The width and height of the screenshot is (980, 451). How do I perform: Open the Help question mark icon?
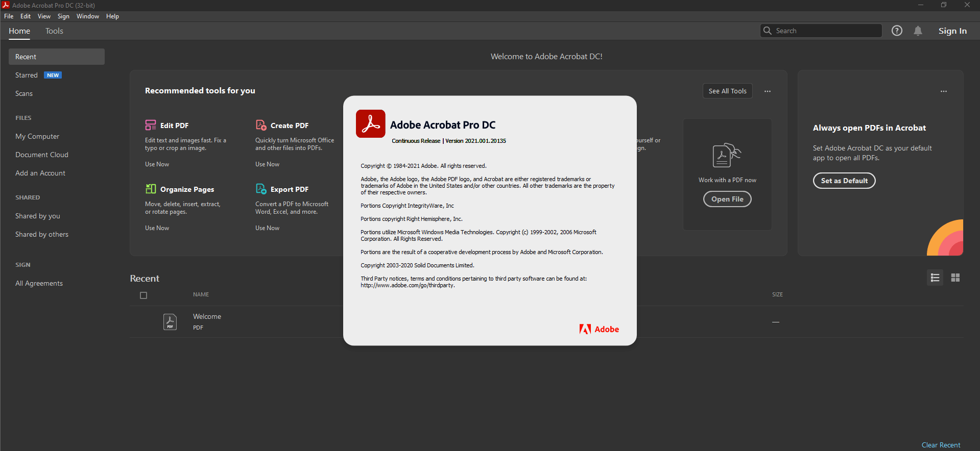coord(897,31)
